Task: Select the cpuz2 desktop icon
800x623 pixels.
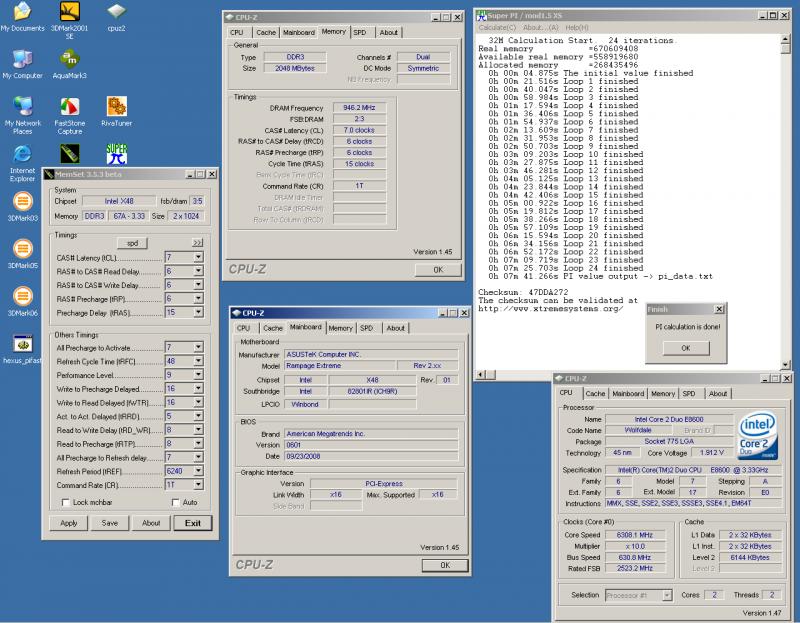Action: [x=116, y=16]
